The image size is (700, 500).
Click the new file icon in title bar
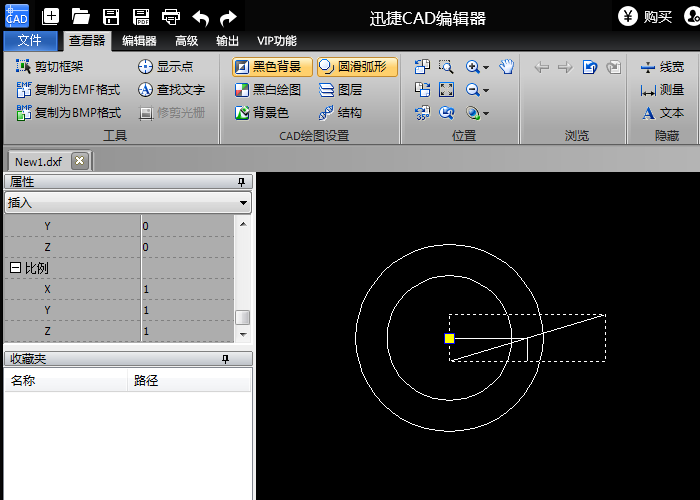pos(51,16)
